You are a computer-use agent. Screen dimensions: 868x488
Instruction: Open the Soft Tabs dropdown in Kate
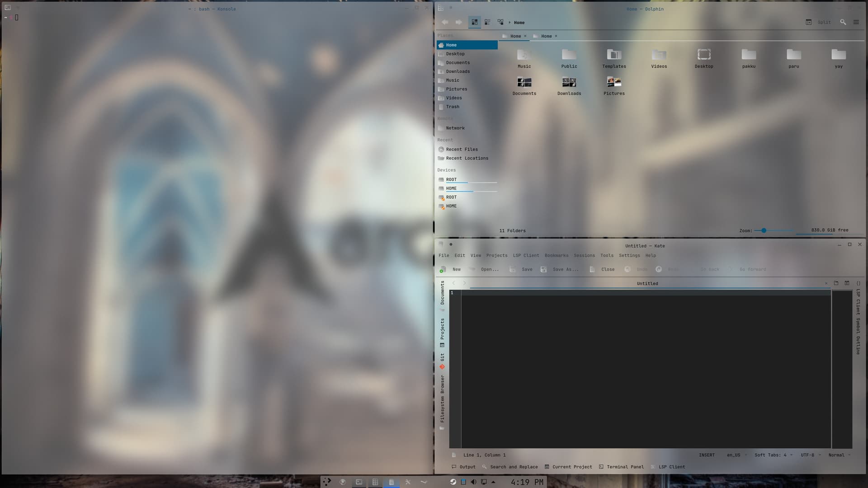click(x=772, y=455)
